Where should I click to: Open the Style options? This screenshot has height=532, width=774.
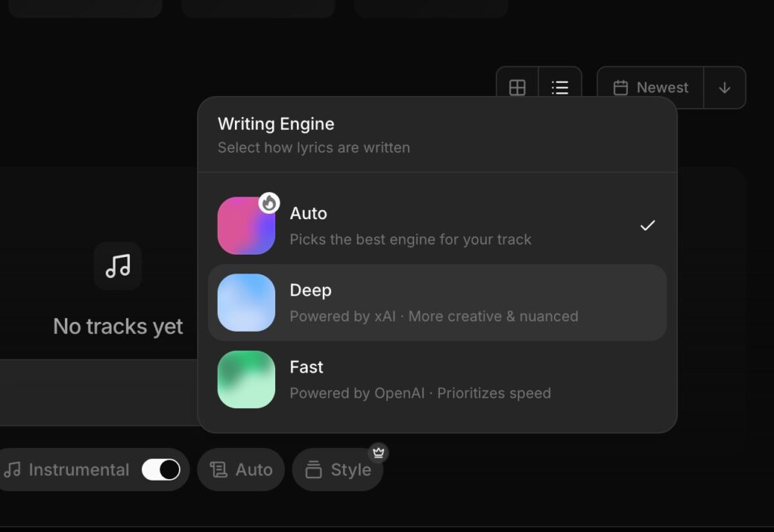338,469
